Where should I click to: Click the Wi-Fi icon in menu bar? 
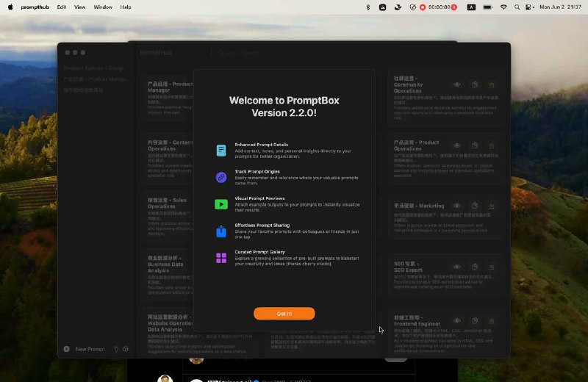(x=503, y=7)
